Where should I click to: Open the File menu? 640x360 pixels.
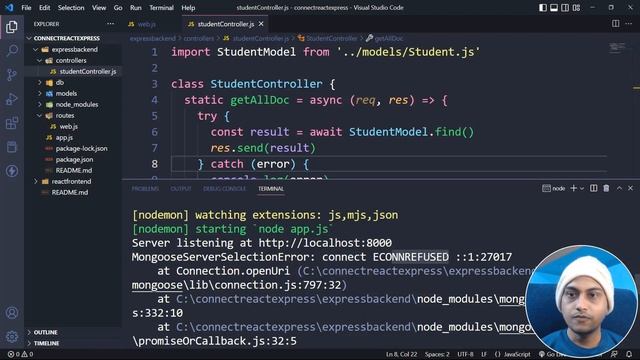tap(26, 8)
